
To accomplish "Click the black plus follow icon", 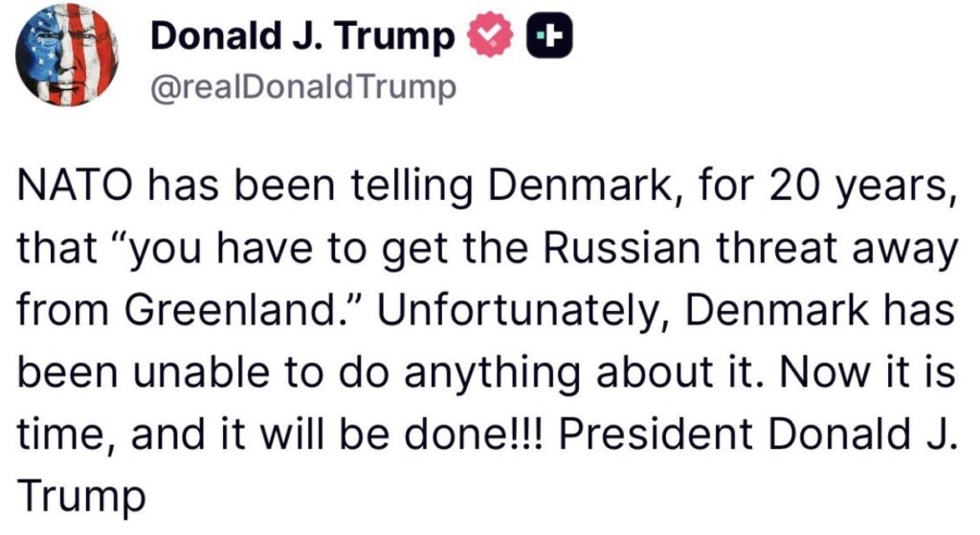I will click(548, 37).
